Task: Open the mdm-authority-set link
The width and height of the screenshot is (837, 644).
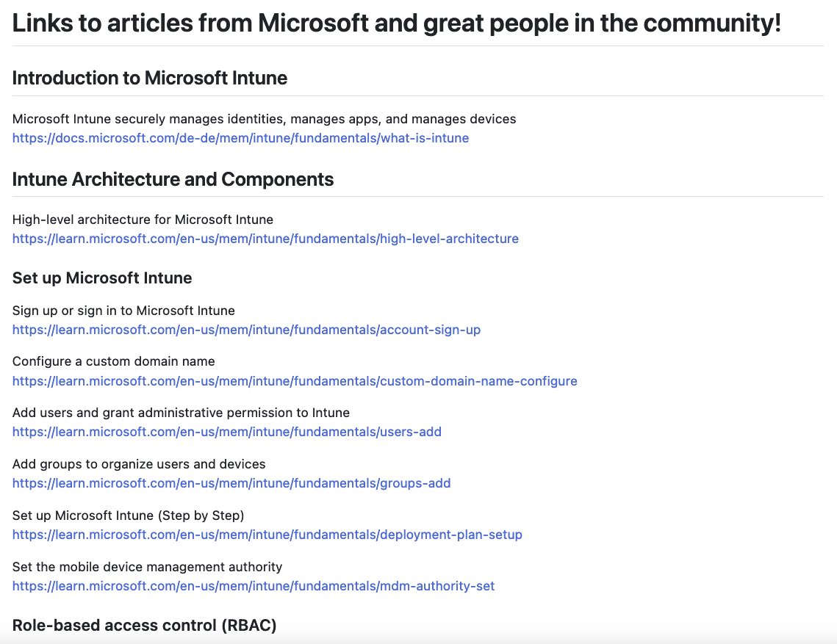Action: tap(253, 586)
